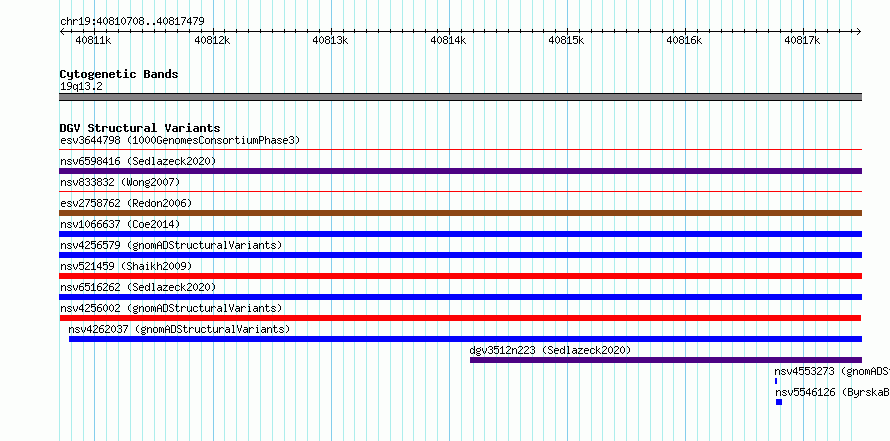The height and width of the screenshot is (441, 890).
Task: Click the 40817k ruler label
Action: pos(802,40)
